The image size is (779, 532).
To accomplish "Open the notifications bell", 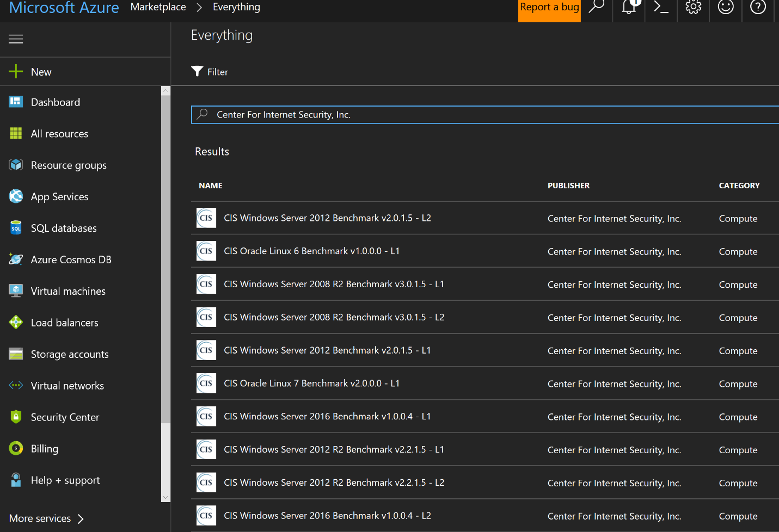I will click(628, 8).
